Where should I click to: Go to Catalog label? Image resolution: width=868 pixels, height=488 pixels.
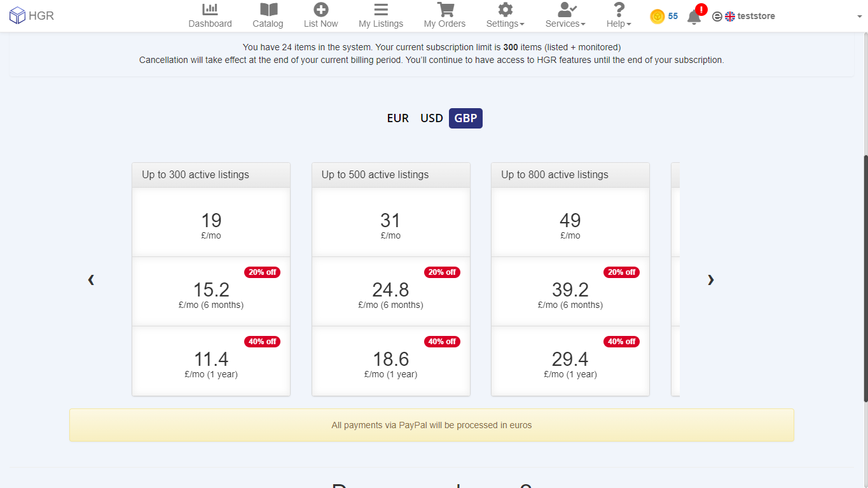pyautogui.click(x=268, y=24)
